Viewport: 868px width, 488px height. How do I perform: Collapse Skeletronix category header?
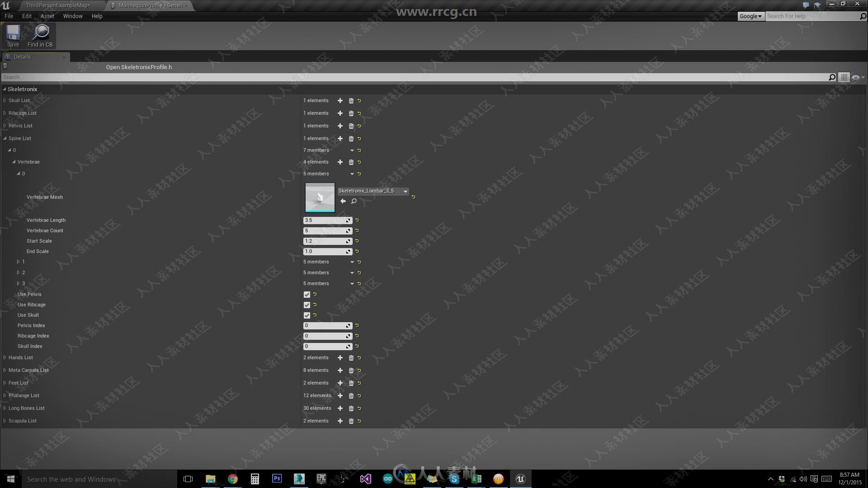[x=5, y=89]
